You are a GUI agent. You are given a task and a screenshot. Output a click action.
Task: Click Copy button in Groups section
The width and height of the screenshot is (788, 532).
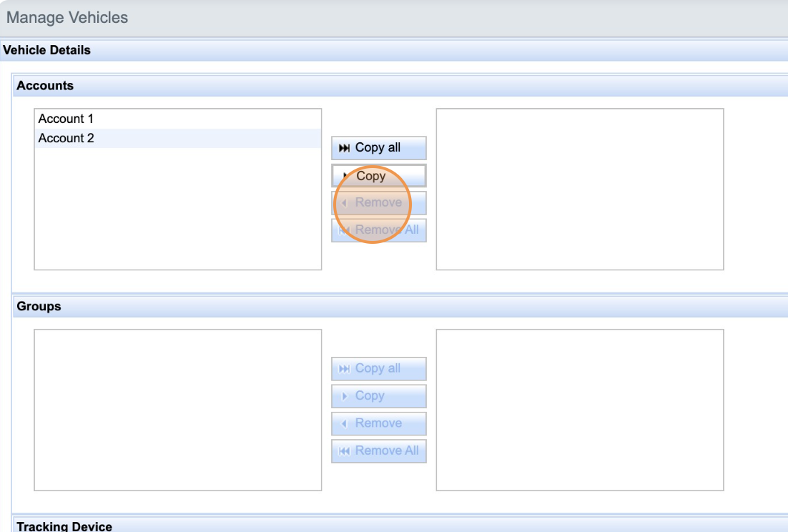378,396
